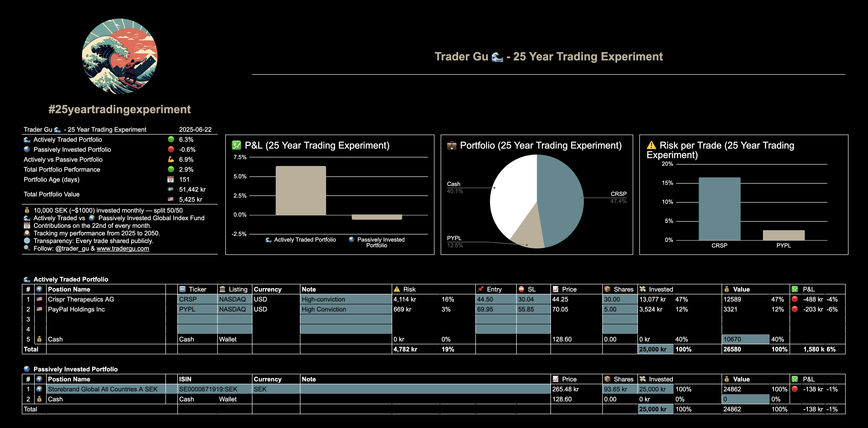The image size is (868, 428).
Task: Select the 55.85 stop loss cell
Action: [534, 309]
